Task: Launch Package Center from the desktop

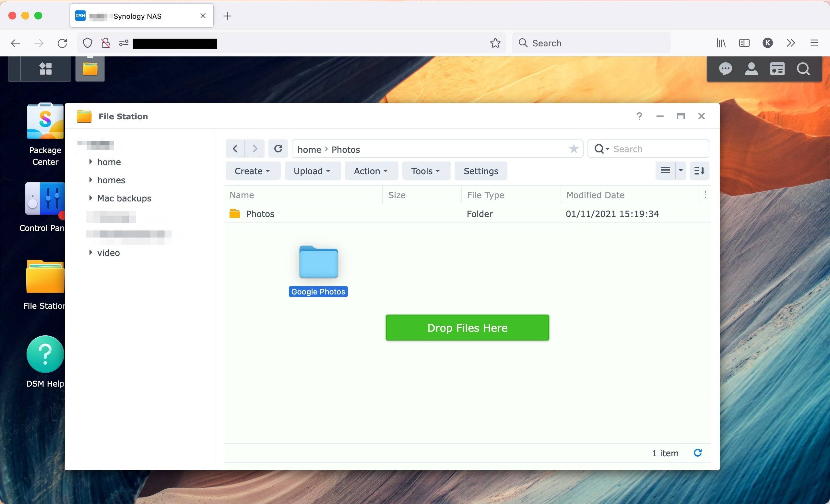Action: (44, 121)
